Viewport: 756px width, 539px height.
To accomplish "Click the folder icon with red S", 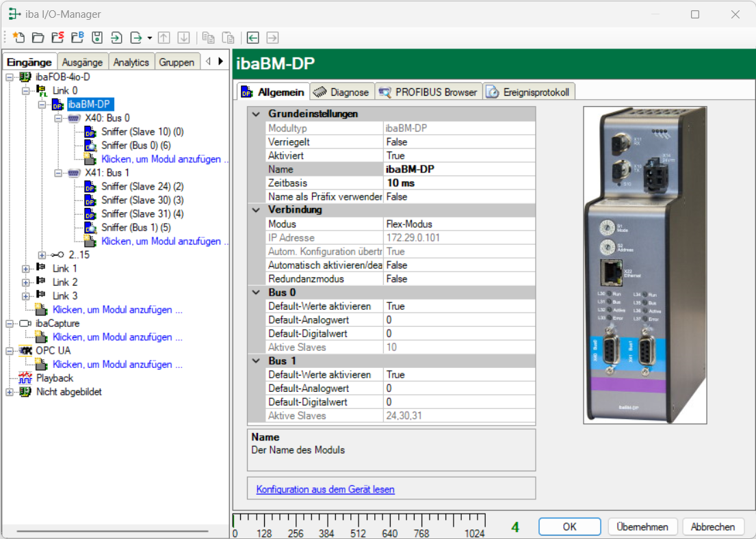I will click(x=58, y=38).
